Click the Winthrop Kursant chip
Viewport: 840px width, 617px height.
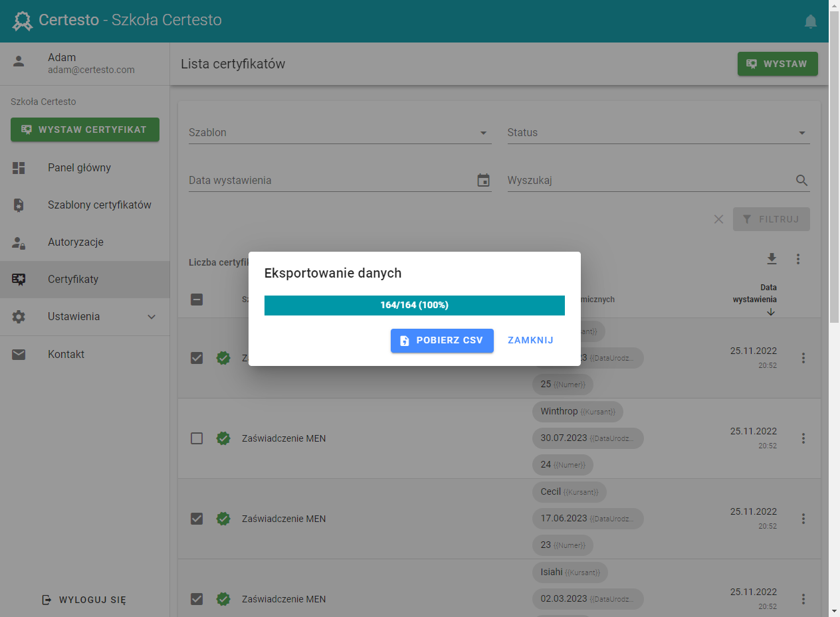click(577, 412)
